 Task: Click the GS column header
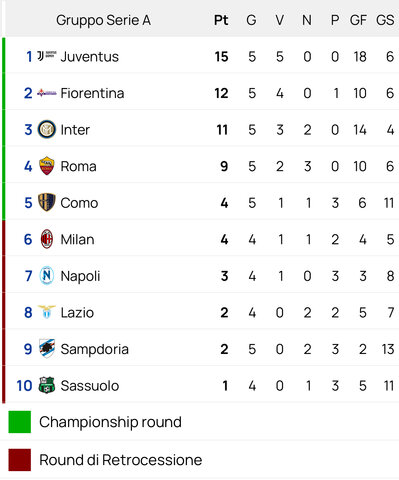pyautogui.click(x=385, y=20)
